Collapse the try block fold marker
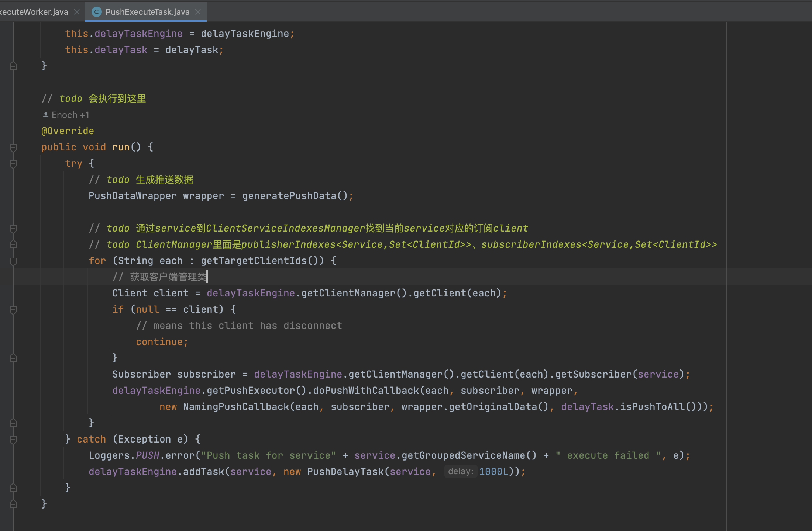The height and width of the screenshot is (531, 812). click(x=13, y=164)
